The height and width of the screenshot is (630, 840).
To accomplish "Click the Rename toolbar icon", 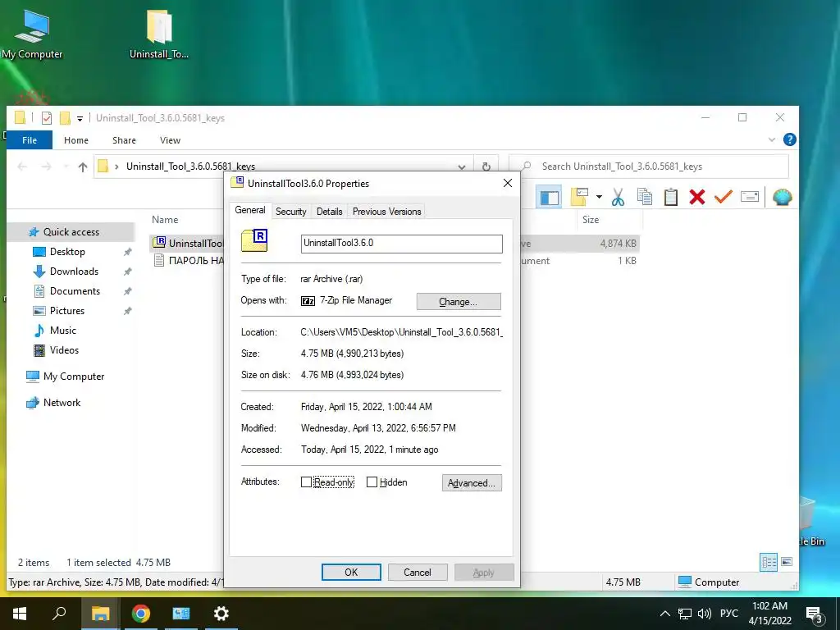I will click(x=750, y=197).
